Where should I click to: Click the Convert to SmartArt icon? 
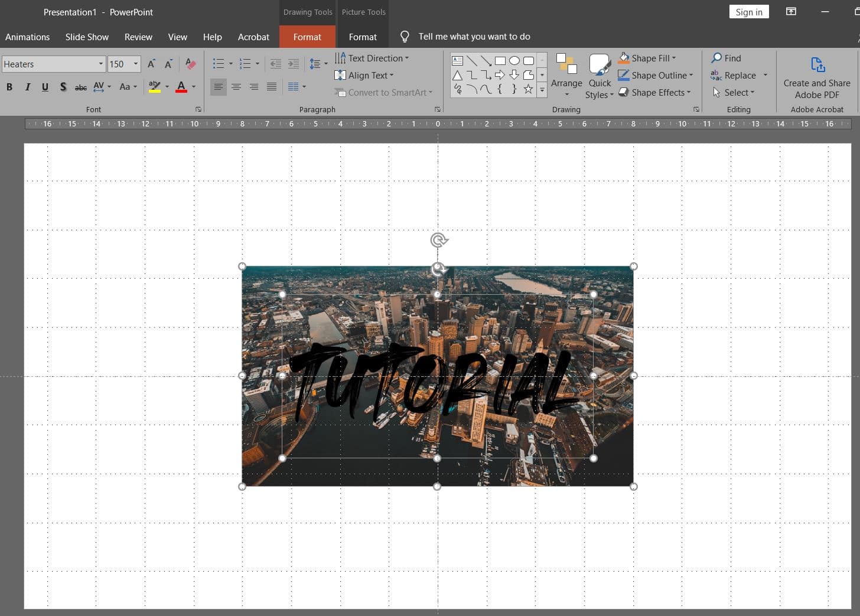[x=340, y=92]
